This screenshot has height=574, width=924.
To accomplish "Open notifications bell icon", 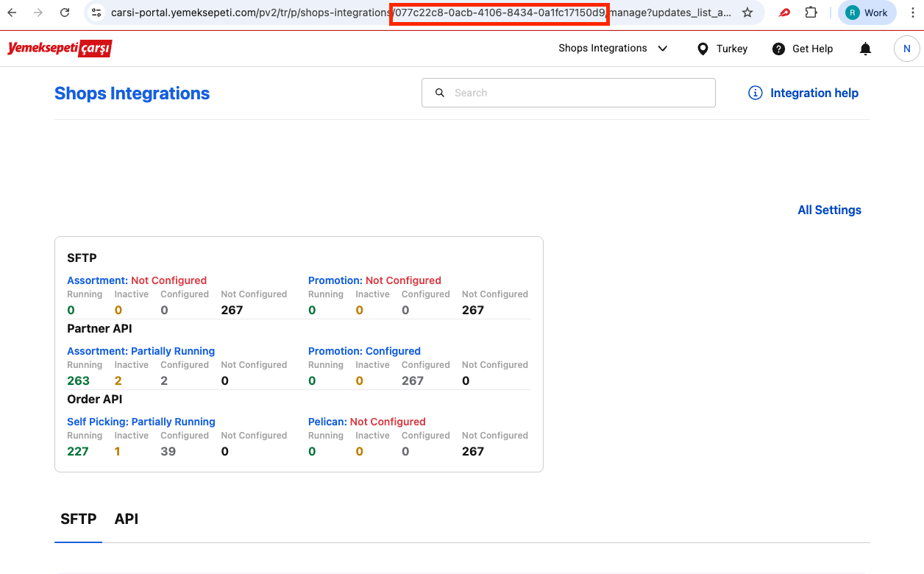I will pyautogui.click(x=865, y=49).
